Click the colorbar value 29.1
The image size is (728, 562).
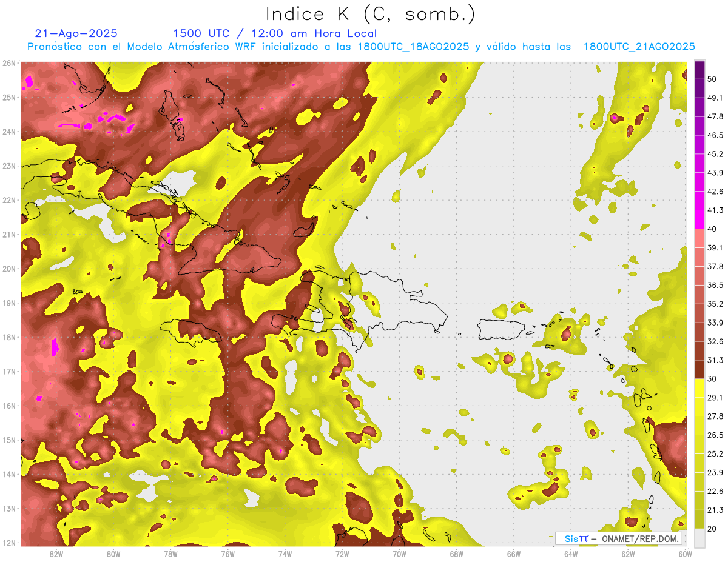(x=715, y=398)
